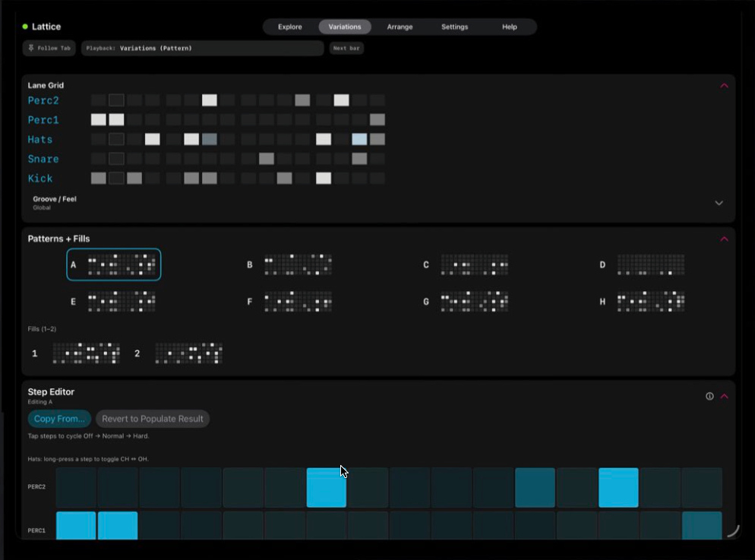
Task: Click the green Lattice status dot
Action: (x=25, y=27)
